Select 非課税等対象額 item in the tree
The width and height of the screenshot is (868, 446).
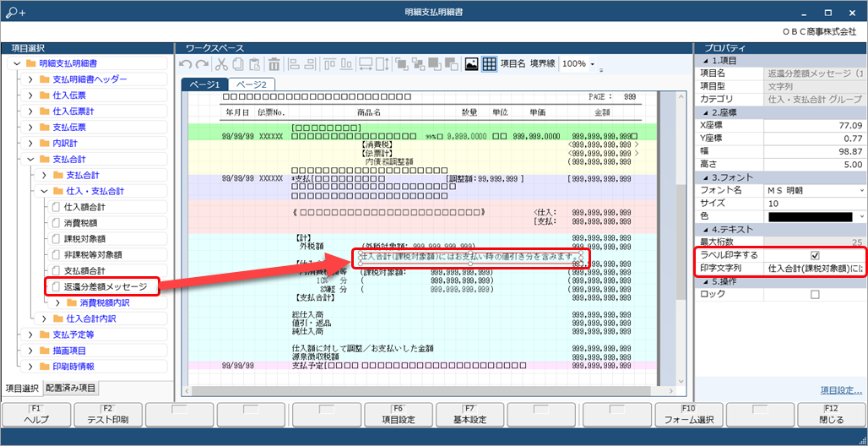(x=107, y=255)
